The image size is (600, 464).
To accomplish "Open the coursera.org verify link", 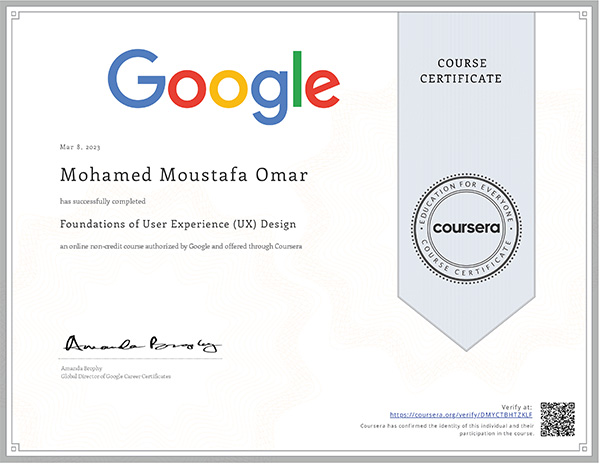I will tap(461, 415).
